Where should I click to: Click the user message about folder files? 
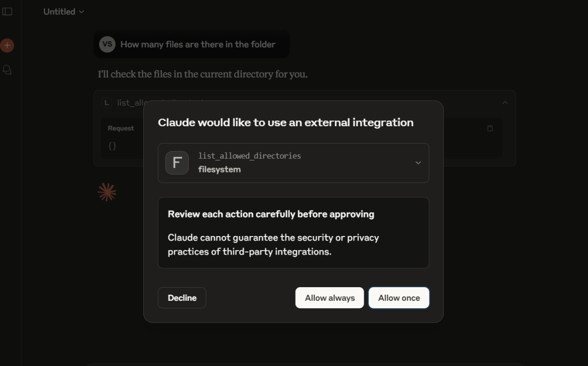pos(198,45)
